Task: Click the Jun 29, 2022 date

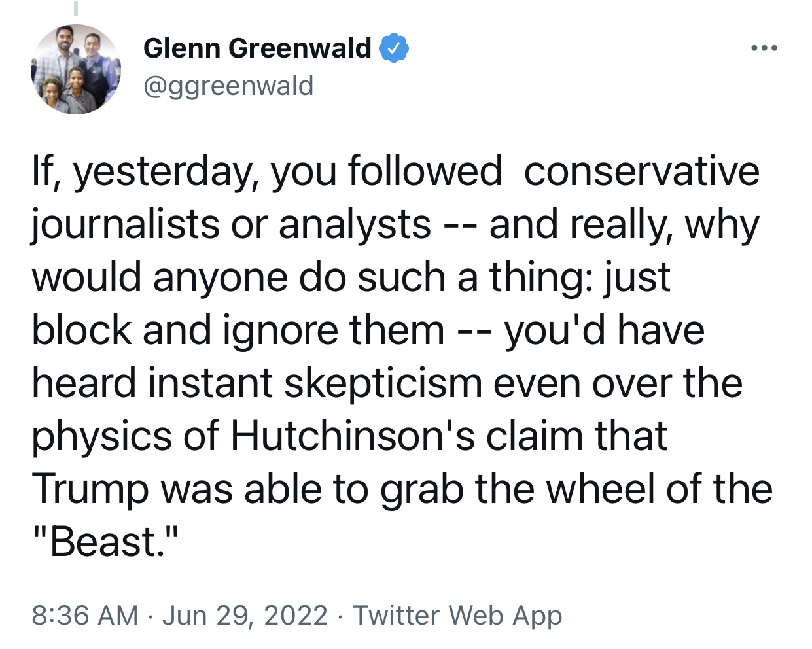Action: pos(245,616)
